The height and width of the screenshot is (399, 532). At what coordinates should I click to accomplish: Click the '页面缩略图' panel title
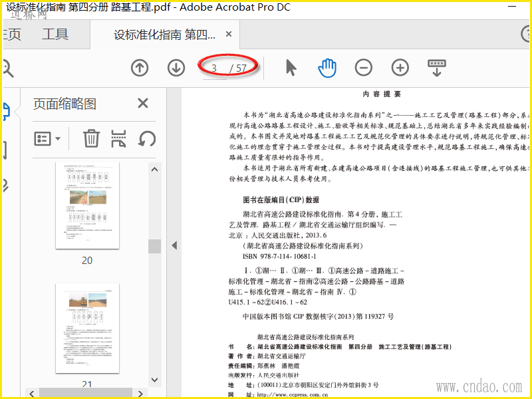(x=65, y=104)
